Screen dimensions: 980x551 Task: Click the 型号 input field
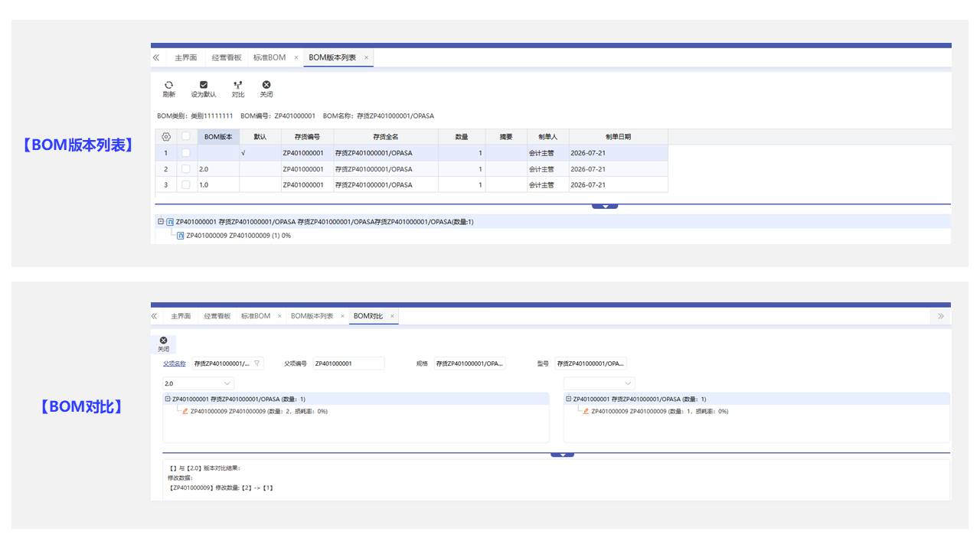pos(591,364)
